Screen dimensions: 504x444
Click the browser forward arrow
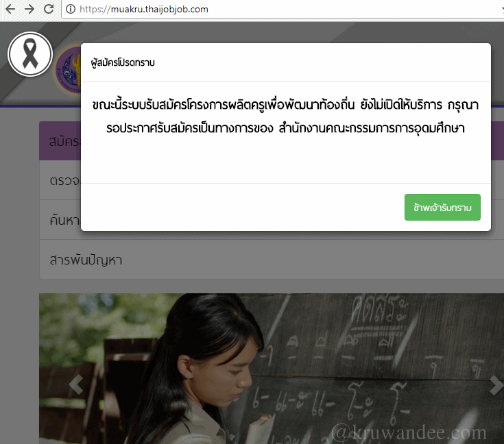pos(29,10)
